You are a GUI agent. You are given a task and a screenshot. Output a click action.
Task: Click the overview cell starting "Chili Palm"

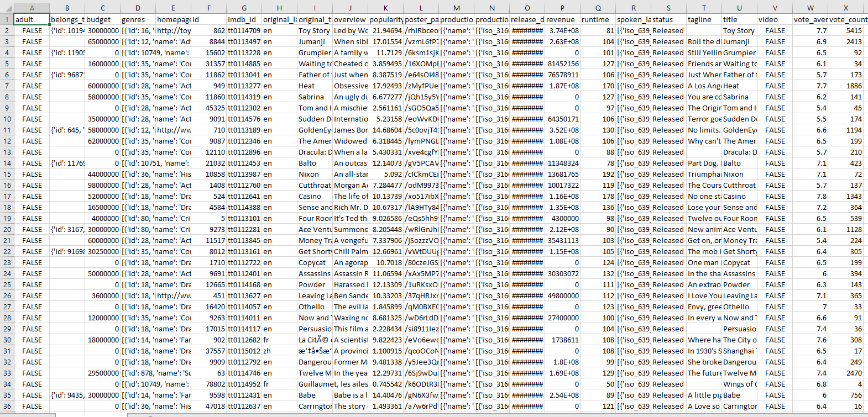coord(351,251)
